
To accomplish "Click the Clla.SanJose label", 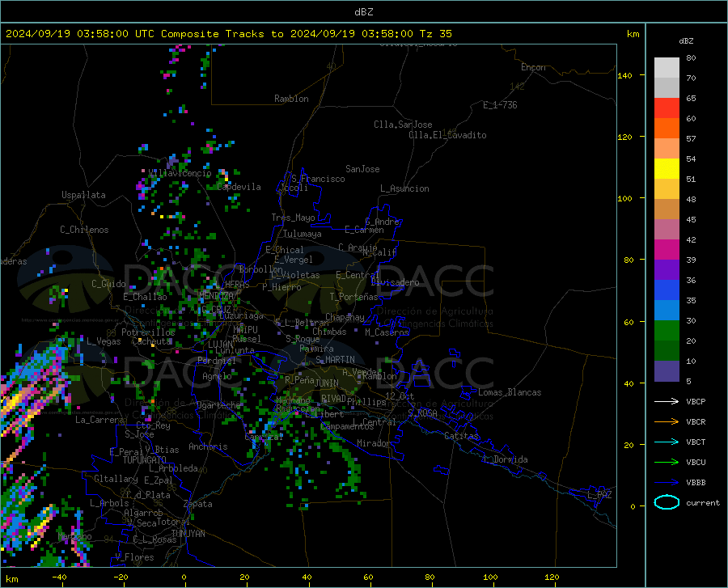I will (x=403, y=125).
